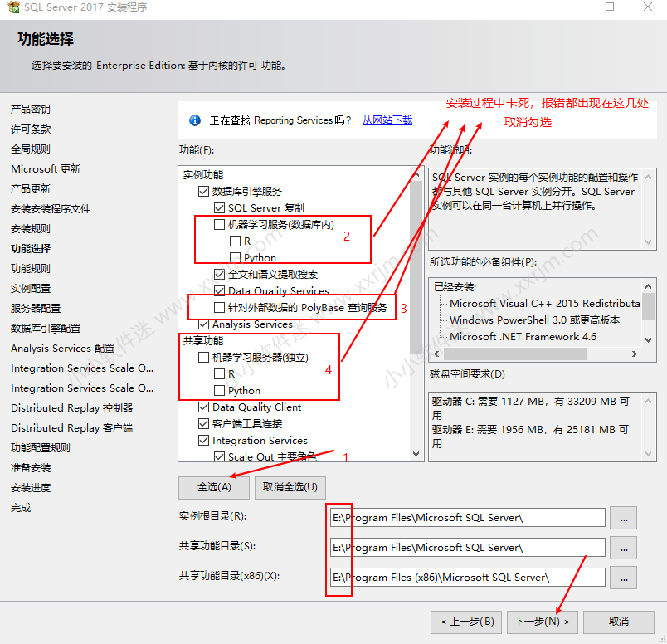
Task: Minimize the SQL Server 2017 setup window
Action: point(572,7)
